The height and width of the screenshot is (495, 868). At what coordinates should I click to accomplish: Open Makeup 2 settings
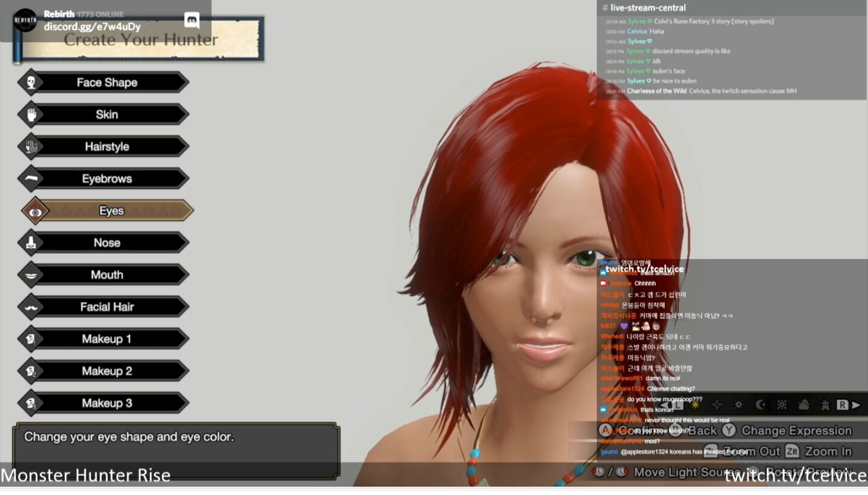104,371
